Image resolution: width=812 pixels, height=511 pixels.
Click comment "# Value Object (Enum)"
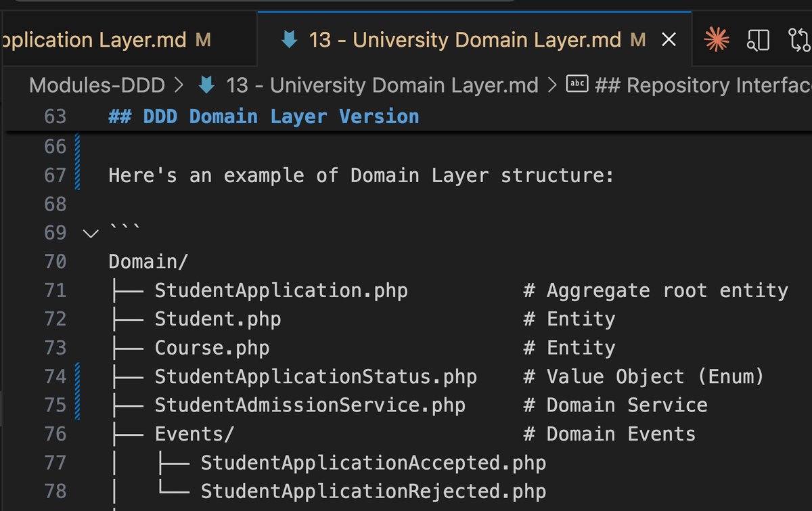644,376
